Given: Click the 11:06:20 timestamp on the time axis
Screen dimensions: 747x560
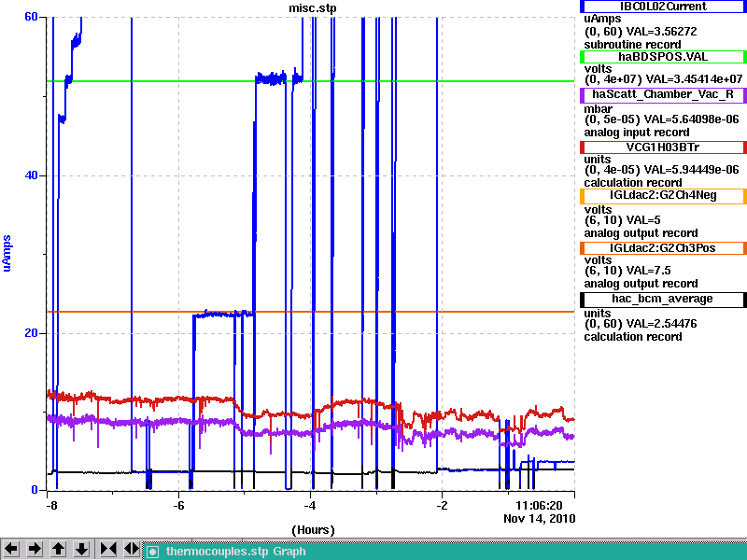Looking at the screenshot, I should click(539, 505).
